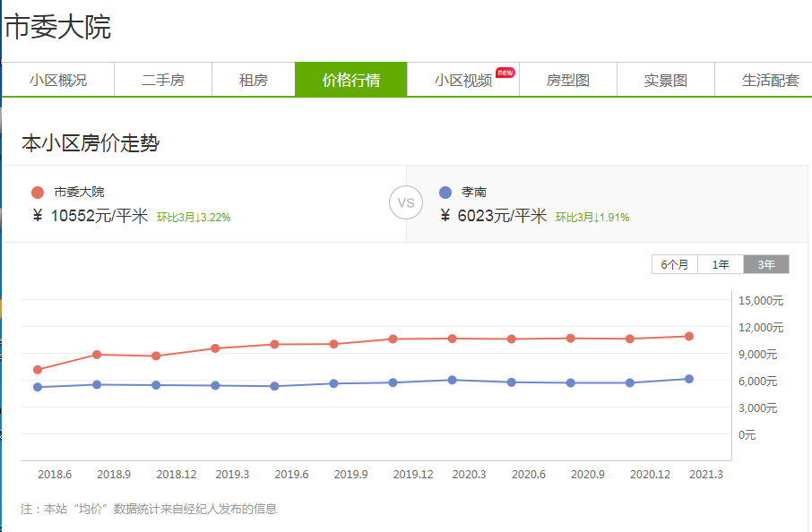812x532 pixels.
Task: Click the 孝南 district comparison label
Action: pos(474,192)
